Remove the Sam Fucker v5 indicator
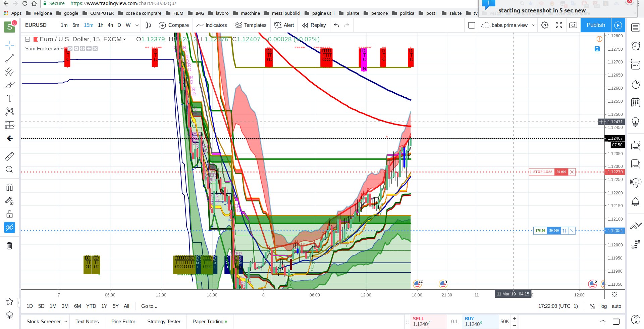The image size is (644, 329). pos(95,49)
